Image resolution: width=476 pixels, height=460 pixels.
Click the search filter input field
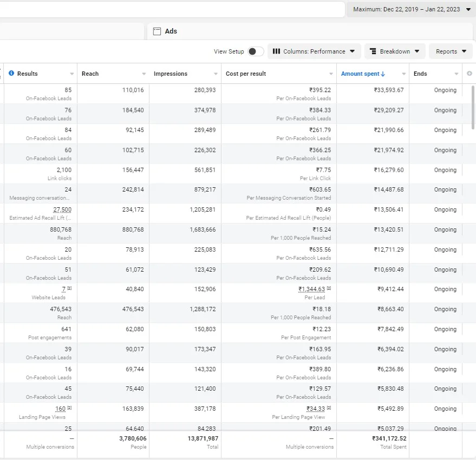[172, 9]
